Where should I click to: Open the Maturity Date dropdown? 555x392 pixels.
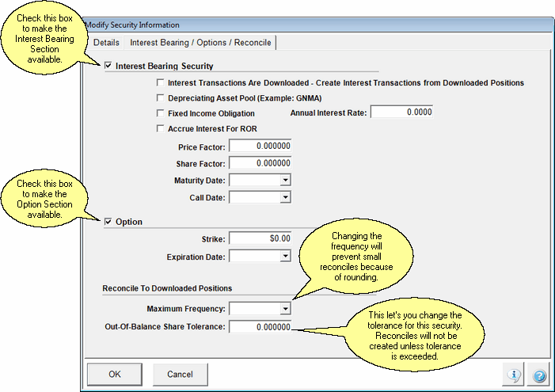click(285, 181)
